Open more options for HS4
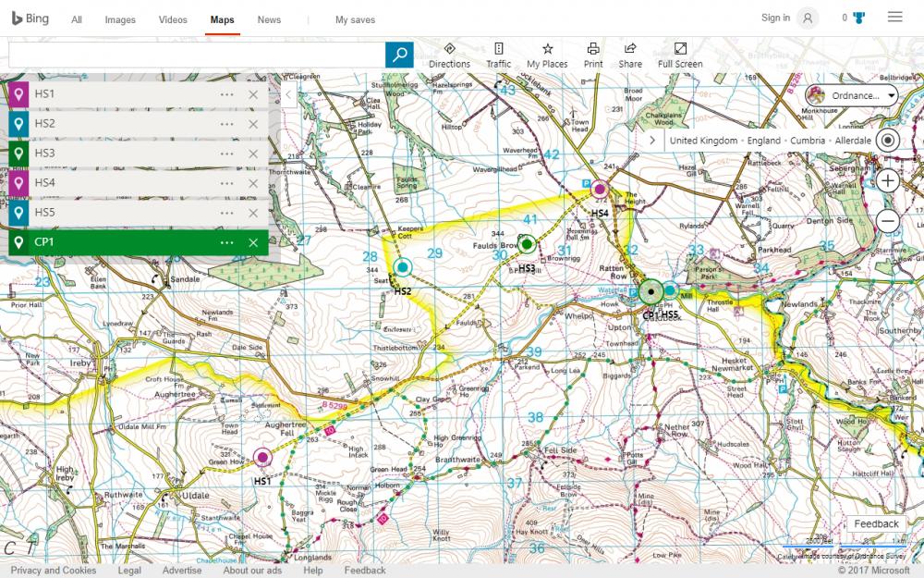 pos(227,183)
